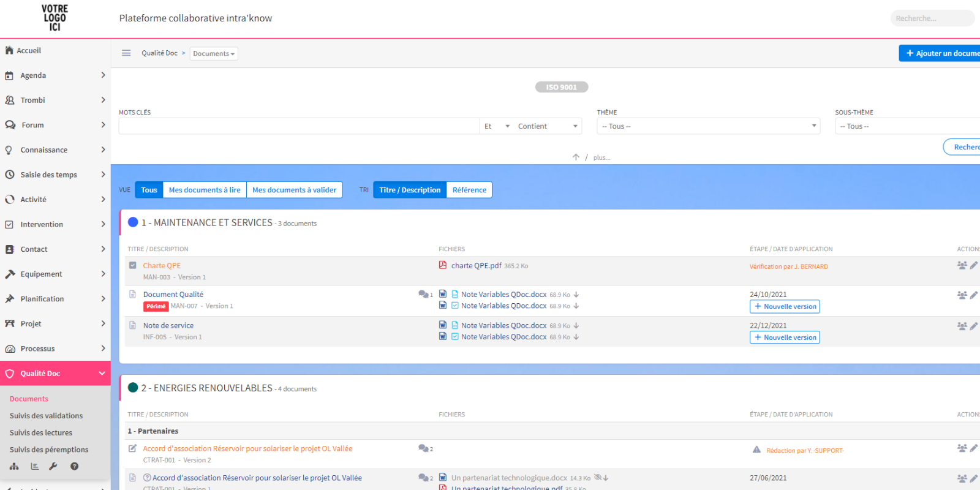Sort by Référence toggle button
Screen dimensions: 980x490
click(x=469, y=190)
